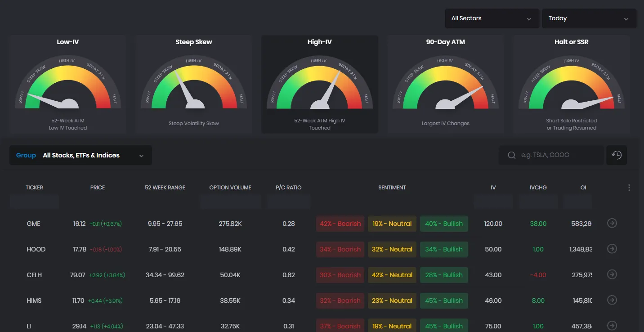644x332 pixels.
Task: Click the HIMS ticker cell
Action: coord(34,301)
